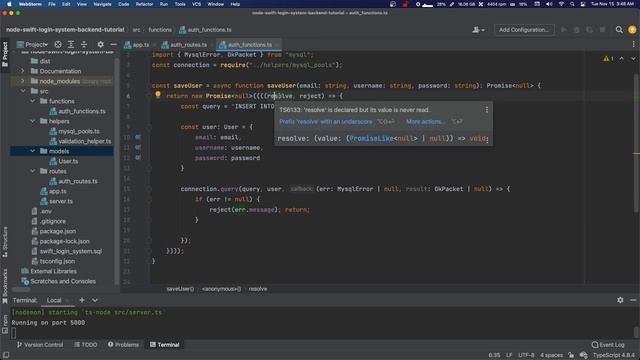This screenshot has height=360, width=640.
Task: Click the Debug bug icon in toolbar
Action: (x=577, y=30)
